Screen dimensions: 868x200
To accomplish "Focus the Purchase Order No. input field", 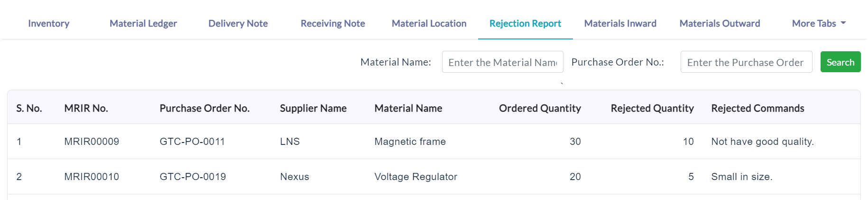I will tap(746, 62).
